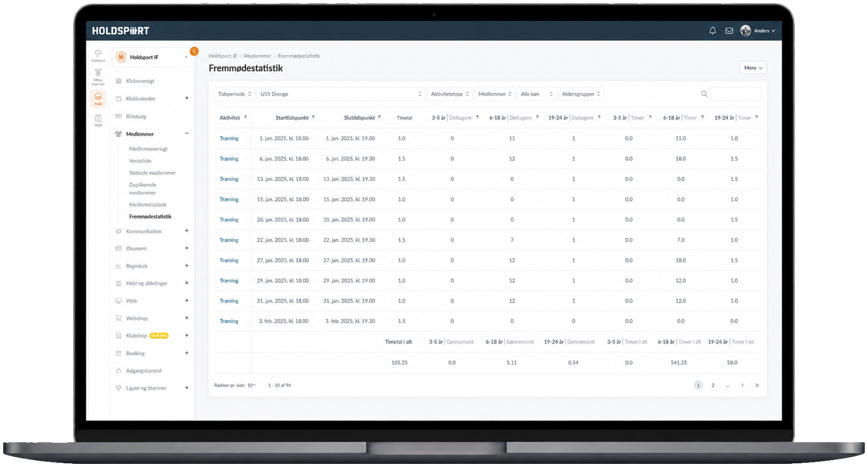Image resolution: width=868 pixels, height=467 pixels.
Task: Click the Ligaer og Stævner trophy icon
Action: pyautogui.click(x=118, y=388)
